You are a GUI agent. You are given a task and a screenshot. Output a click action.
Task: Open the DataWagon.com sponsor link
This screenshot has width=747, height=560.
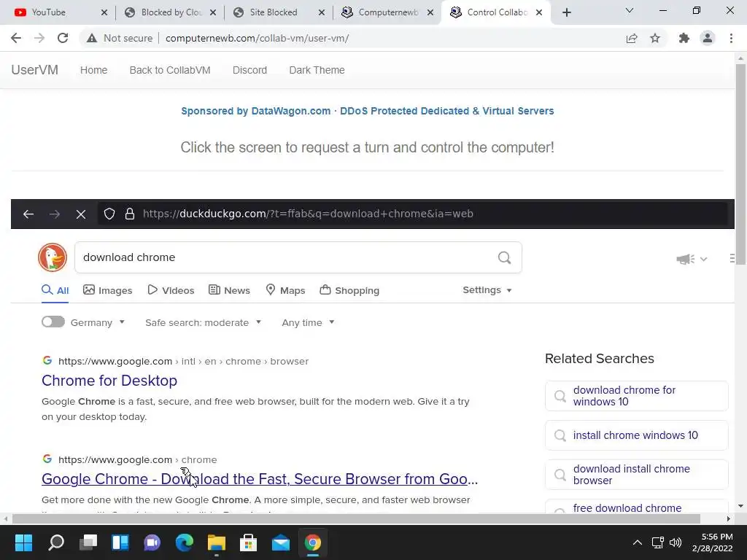[x=368, y=111]
